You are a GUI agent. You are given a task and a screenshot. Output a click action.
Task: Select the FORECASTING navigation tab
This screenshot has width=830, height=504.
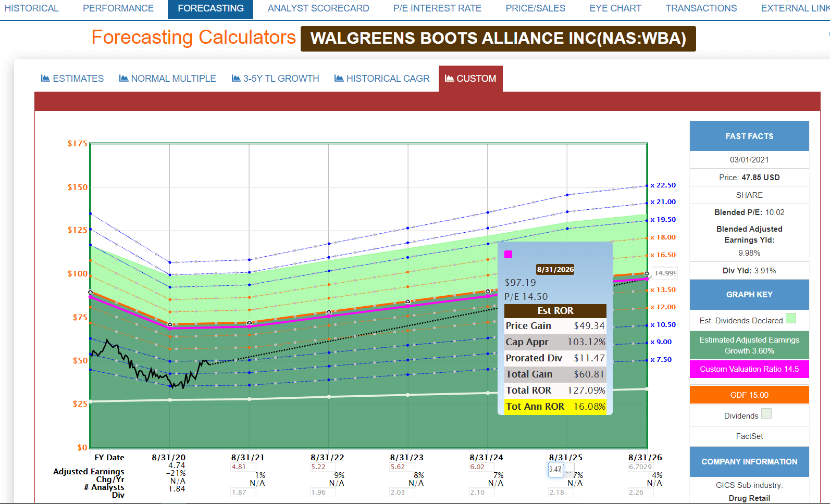[210, 8]
